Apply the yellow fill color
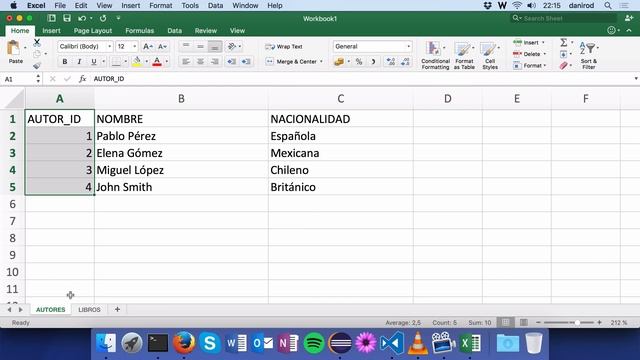The width and height of the screenshot is (640, 360). pyautogui.click(x=137, y=62)
